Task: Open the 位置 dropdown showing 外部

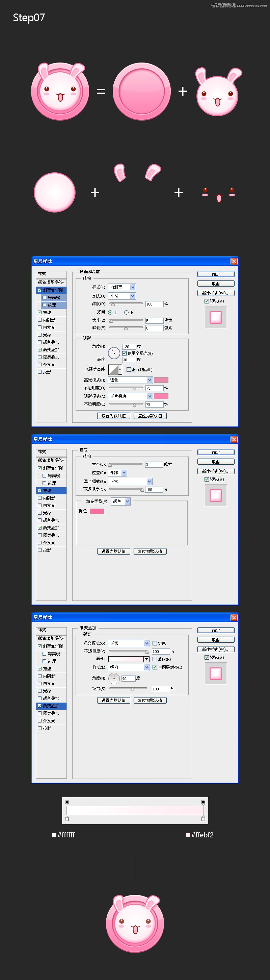Action: (117, 473)
